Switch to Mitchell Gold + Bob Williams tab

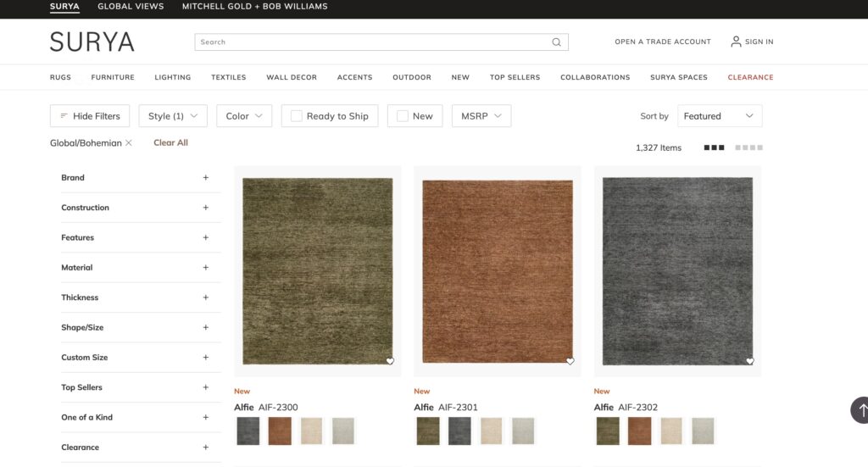[254, 7]
